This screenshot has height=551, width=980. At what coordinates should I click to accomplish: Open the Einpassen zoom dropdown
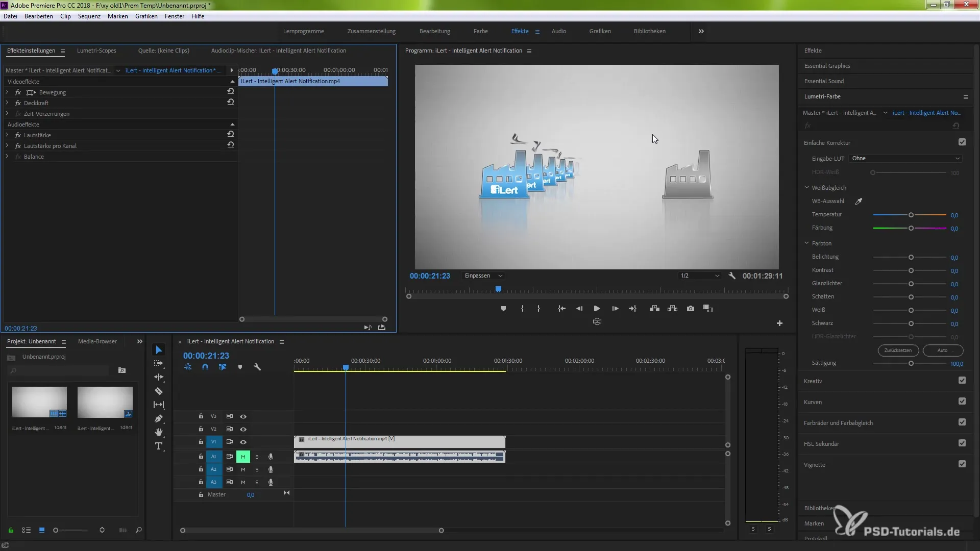[483, 275]
